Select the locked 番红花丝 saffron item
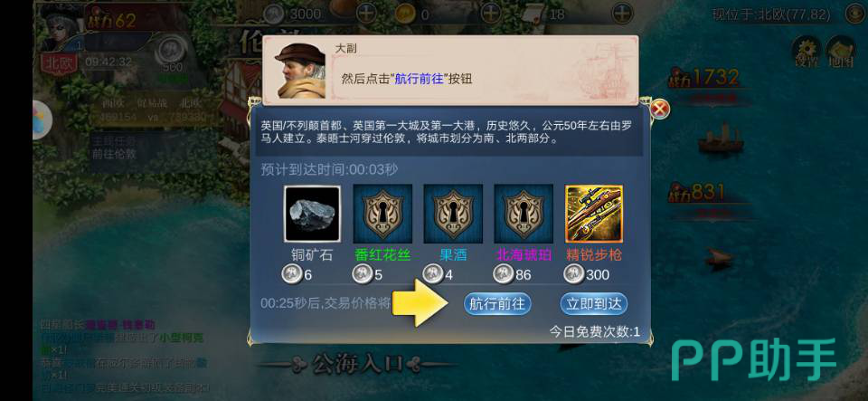The width and height of the screenshot is (868, 401). (382, 214)
